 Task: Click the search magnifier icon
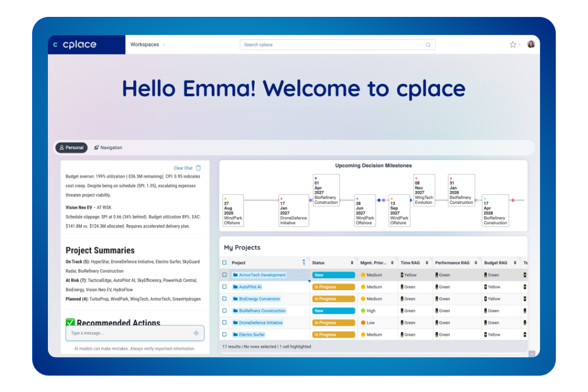pyautogui.click(x=428, y=45)
